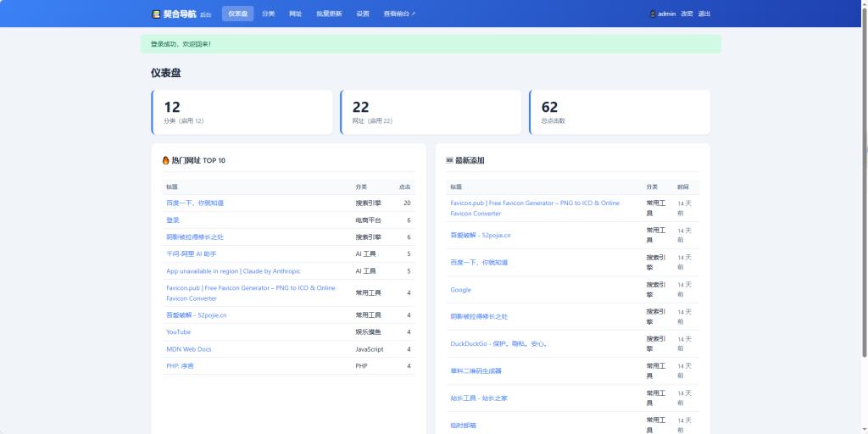Click the 娱乐摸鱼 category cell
The image size is (868, 434).
coord(368,332)
